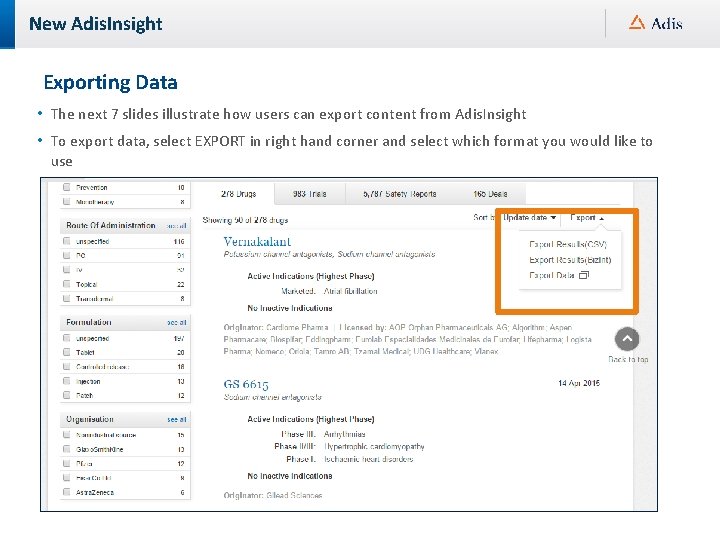Open the Vernakalant drug profile
720x540 pixels.
tap(257, 242)
